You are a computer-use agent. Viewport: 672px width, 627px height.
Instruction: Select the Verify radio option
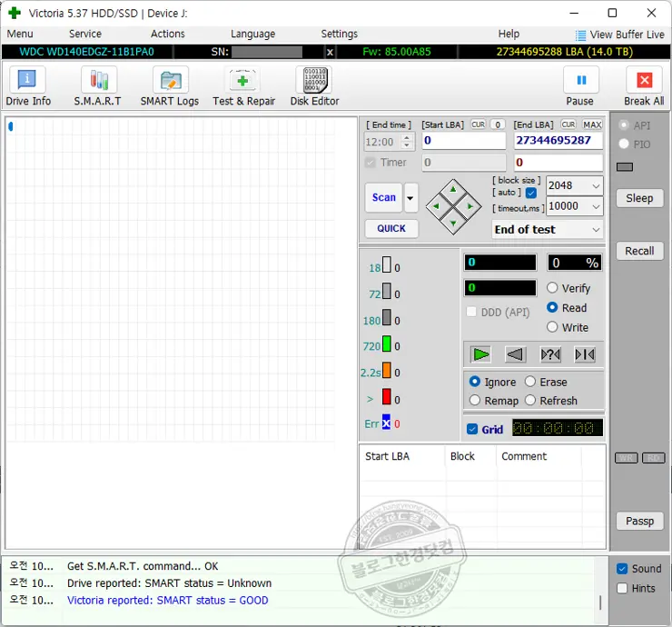pyautogui.click(x=552, y=288)
